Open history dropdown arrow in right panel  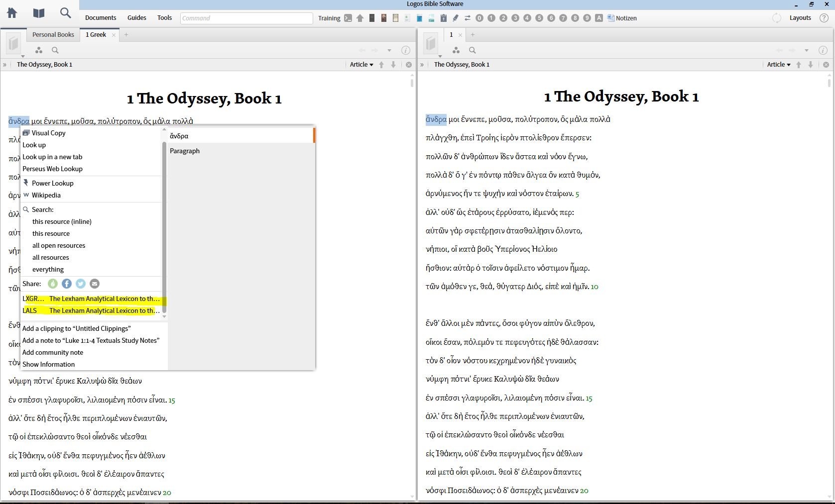pos(807,50)
